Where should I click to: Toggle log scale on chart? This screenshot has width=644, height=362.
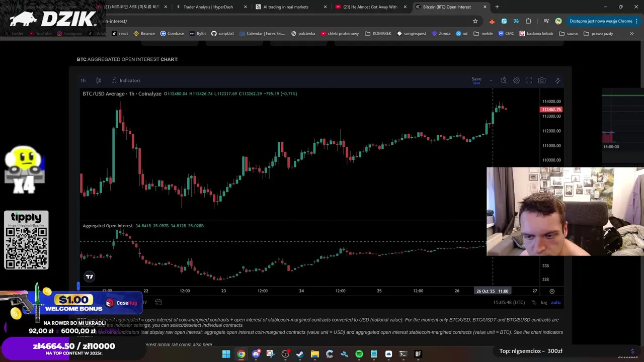pyautogui.click(x=544, y=302)
